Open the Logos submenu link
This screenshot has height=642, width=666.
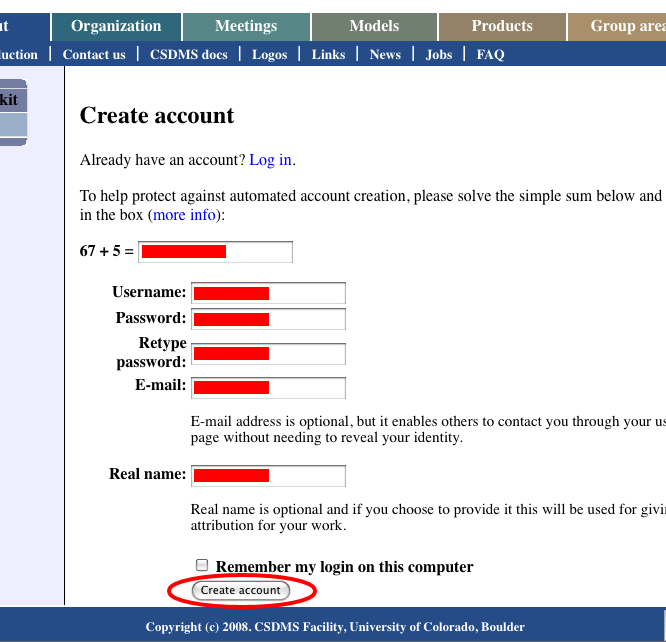click(270, 55)
